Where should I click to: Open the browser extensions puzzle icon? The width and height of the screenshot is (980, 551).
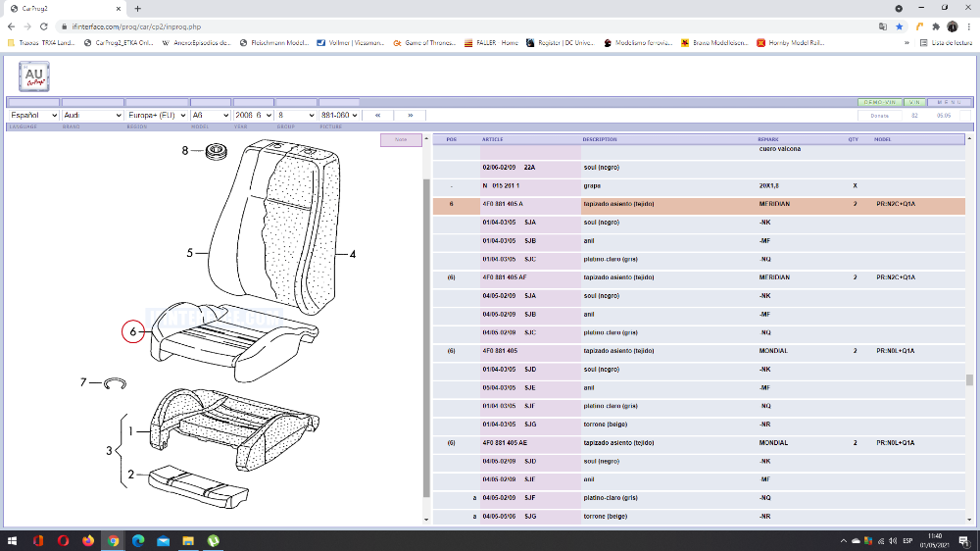(936, 26)
